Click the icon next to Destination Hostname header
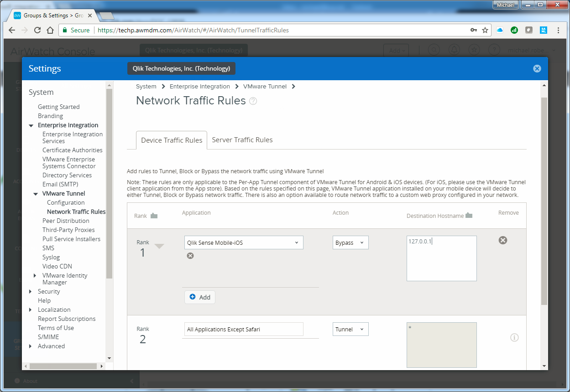The image size is (570, 392). click(469, 216)
